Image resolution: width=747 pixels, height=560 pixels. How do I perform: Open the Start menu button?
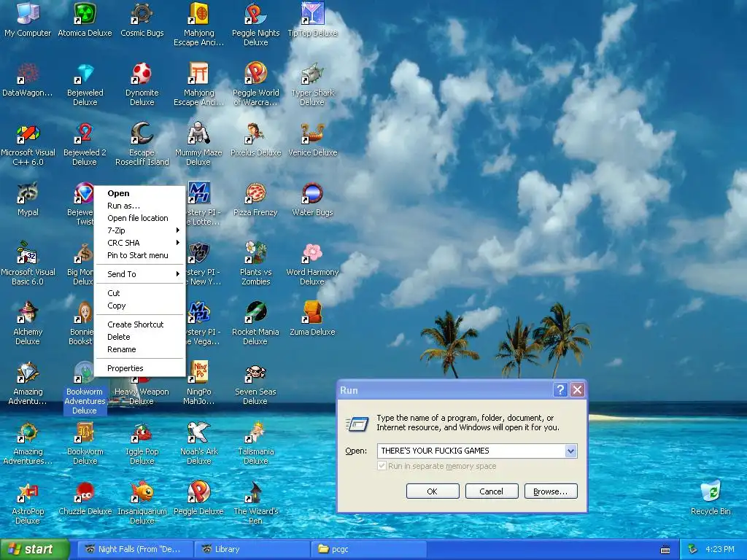point(34,550)
